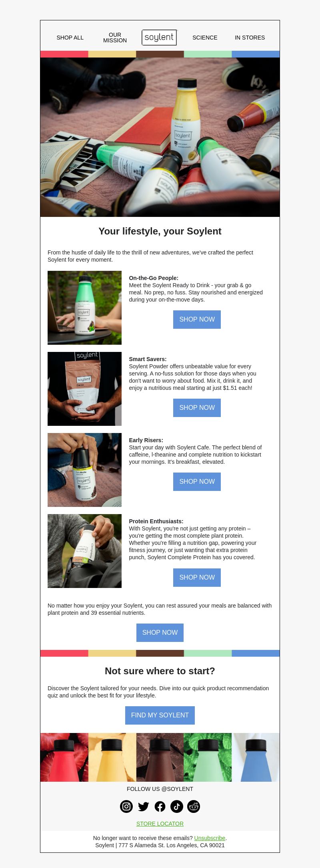Click the FIND MY SOYLENT button
Screen dimensions: 320x868
[160, 715]
